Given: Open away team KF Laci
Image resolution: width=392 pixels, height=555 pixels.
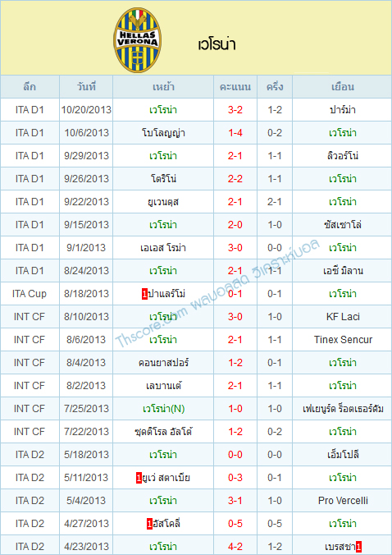Looking at the screenshot, I should pyautogui.click(x=343, y=317).
